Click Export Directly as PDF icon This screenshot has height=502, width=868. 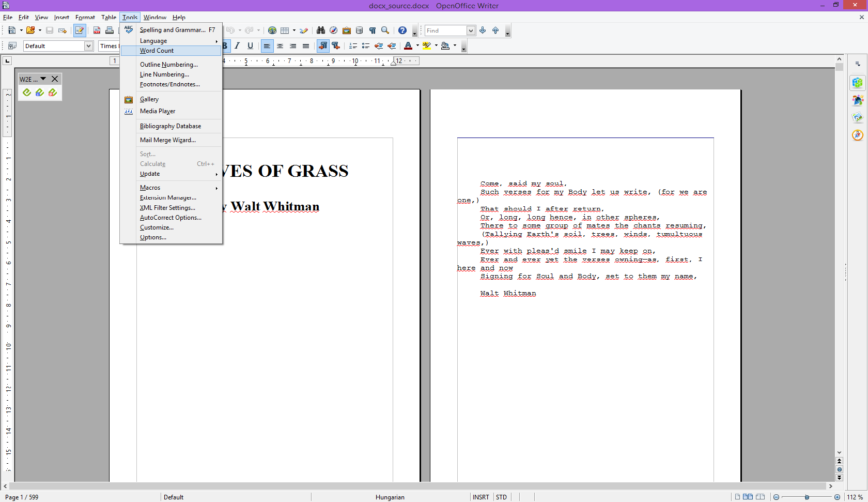[x=97, y=31]
